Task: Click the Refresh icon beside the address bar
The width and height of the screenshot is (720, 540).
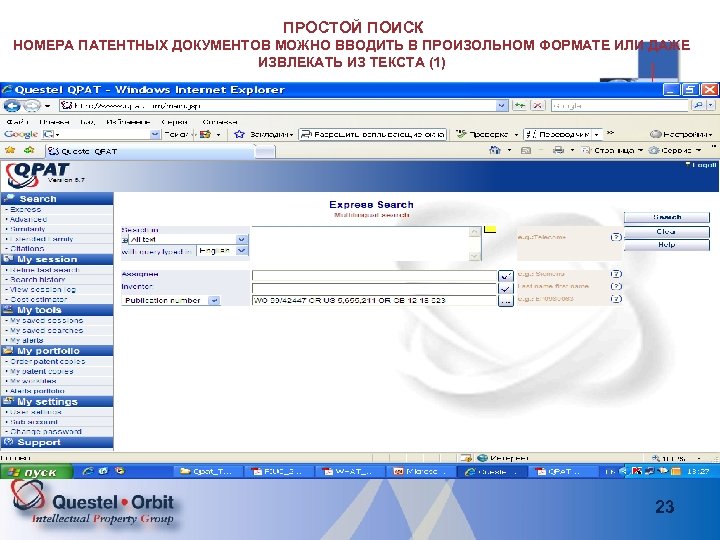Action: [520, 106]
